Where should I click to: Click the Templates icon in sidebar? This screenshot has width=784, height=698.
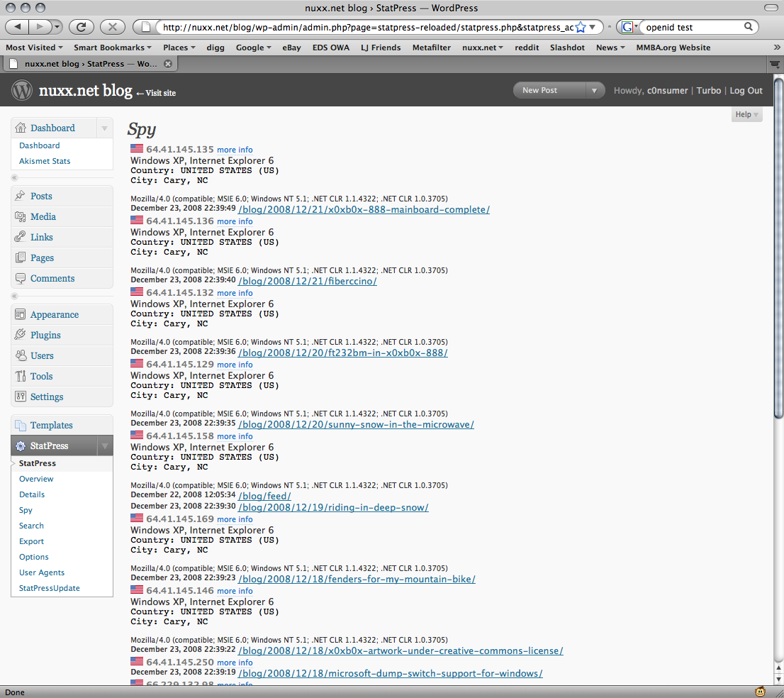[20, 425]
